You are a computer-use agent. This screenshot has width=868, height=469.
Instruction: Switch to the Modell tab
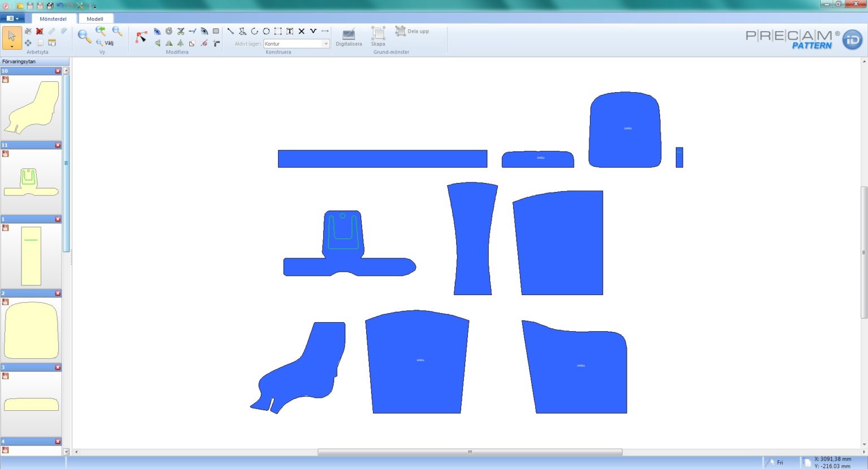click(x=95, y=19)
